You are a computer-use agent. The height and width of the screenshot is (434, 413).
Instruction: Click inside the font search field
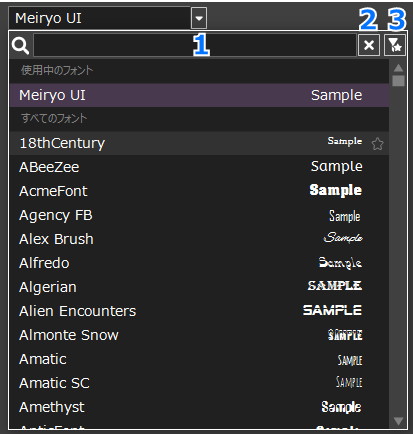click(x=195, y=45)
